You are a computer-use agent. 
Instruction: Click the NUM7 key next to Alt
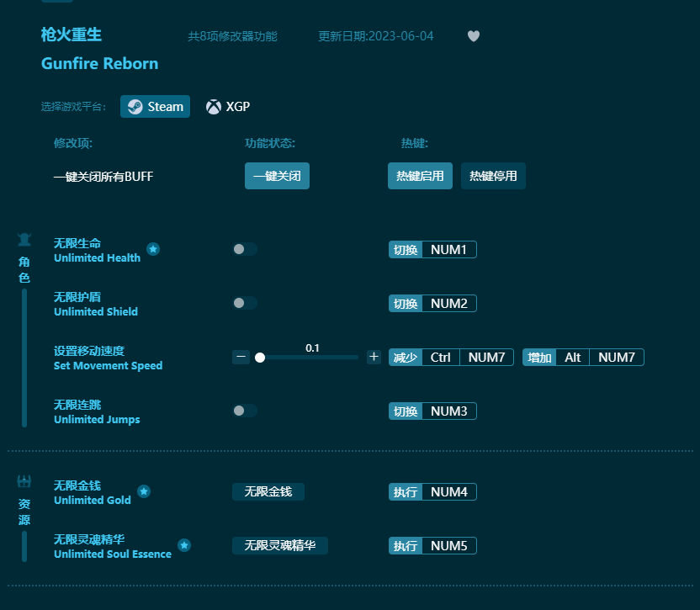(x=617, y=358)
